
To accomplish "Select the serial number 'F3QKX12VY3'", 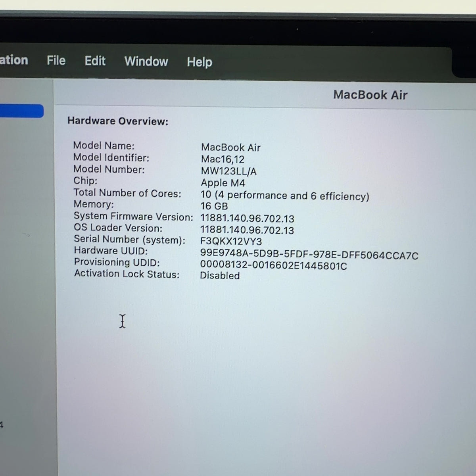I will pos(231,242).
